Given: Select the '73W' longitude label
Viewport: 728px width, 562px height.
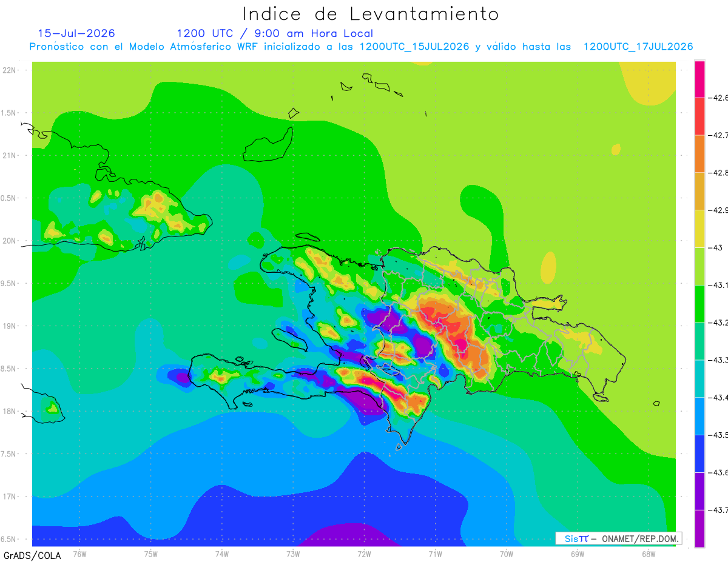Looking at the screenshot, I should click(293, 554).
